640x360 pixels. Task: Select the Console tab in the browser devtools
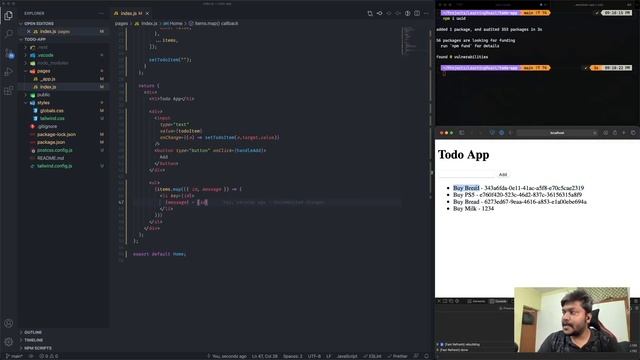(498, 301)
